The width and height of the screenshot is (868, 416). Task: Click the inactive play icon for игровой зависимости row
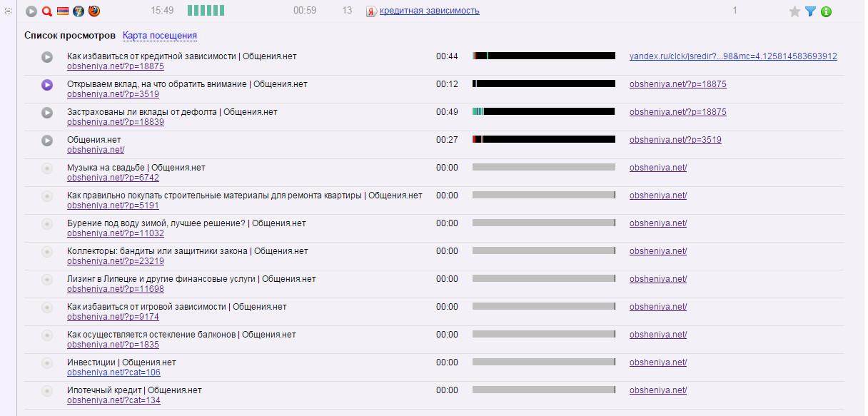47,308
